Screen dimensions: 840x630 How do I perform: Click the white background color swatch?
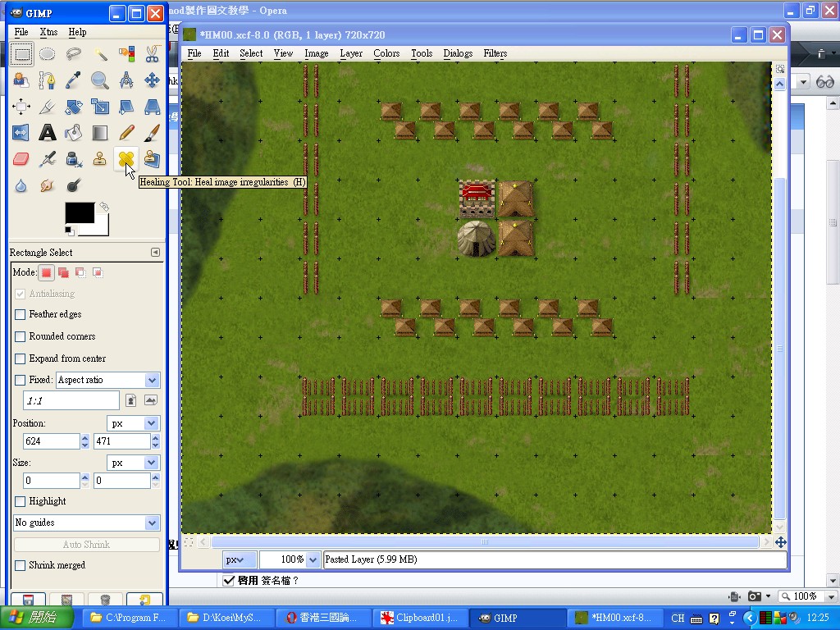(102, 228)
